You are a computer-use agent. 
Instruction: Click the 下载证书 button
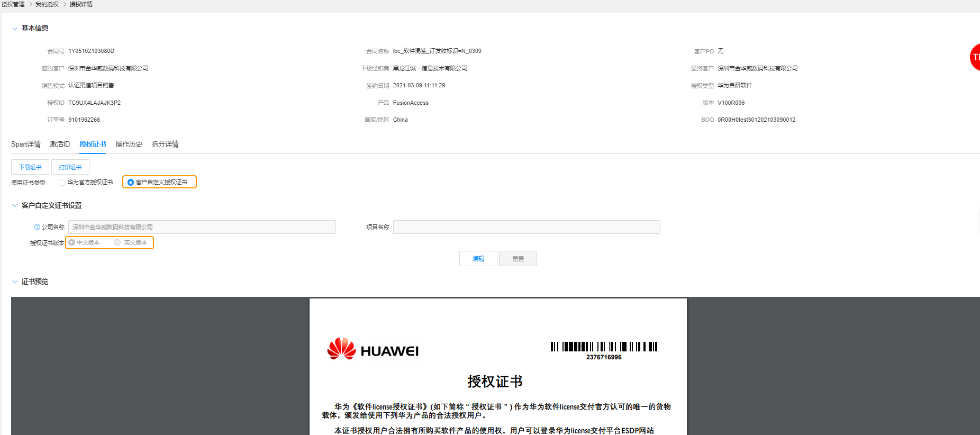pyautogui.click(x=30, y=167)
